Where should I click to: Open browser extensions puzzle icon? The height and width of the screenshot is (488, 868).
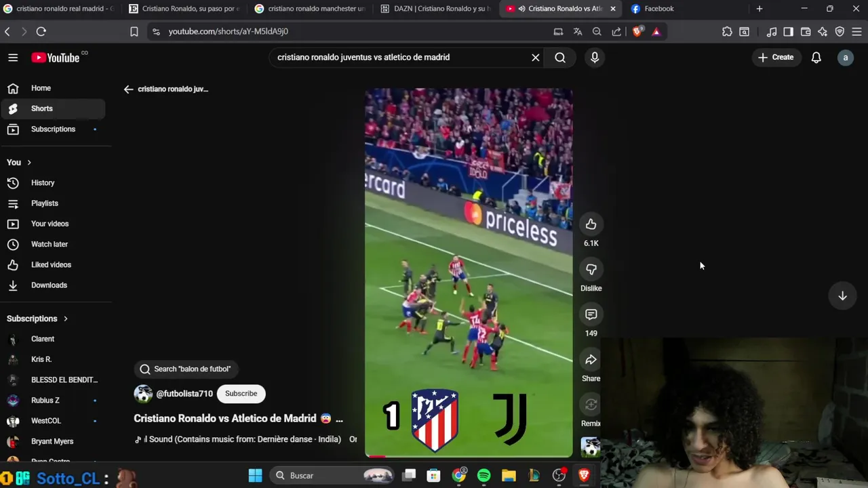point(727,31)
